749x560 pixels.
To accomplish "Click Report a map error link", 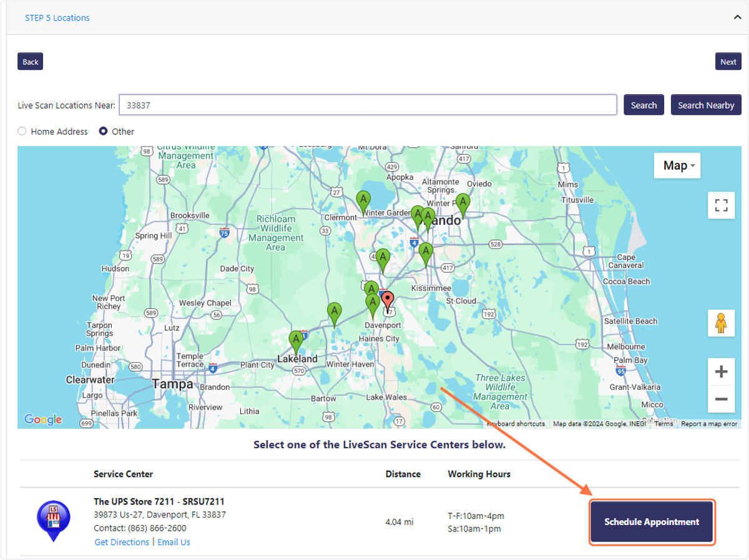I will point(709,424).
